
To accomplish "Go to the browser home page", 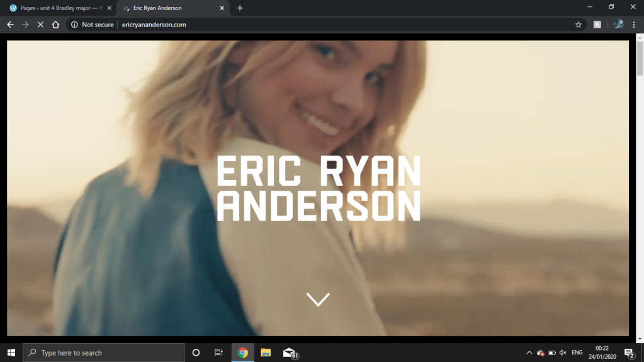I will tap(55, 25).
